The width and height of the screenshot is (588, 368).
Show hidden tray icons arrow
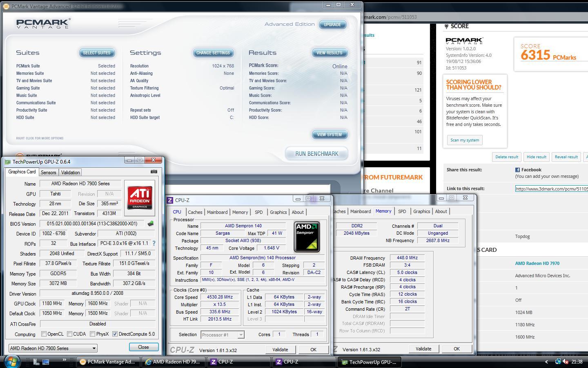[546, 362]
